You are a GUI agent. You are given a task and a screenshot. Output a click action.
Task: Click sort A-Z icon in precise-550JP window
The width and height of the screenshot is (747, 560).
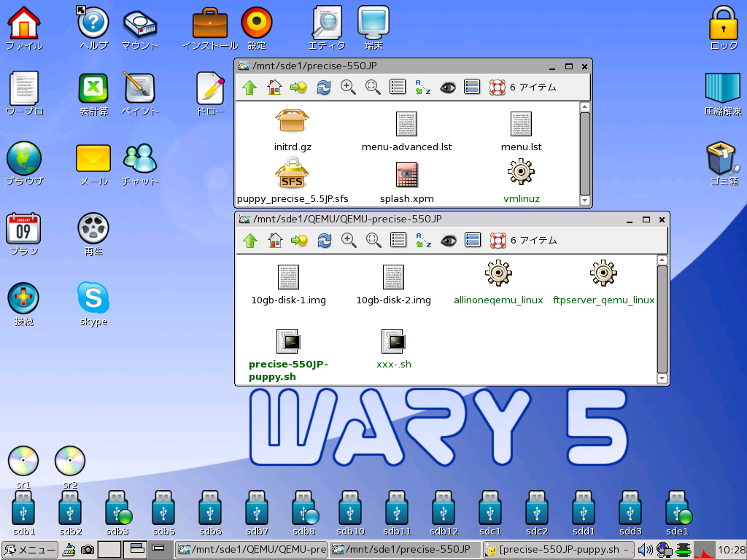(422, 87)
